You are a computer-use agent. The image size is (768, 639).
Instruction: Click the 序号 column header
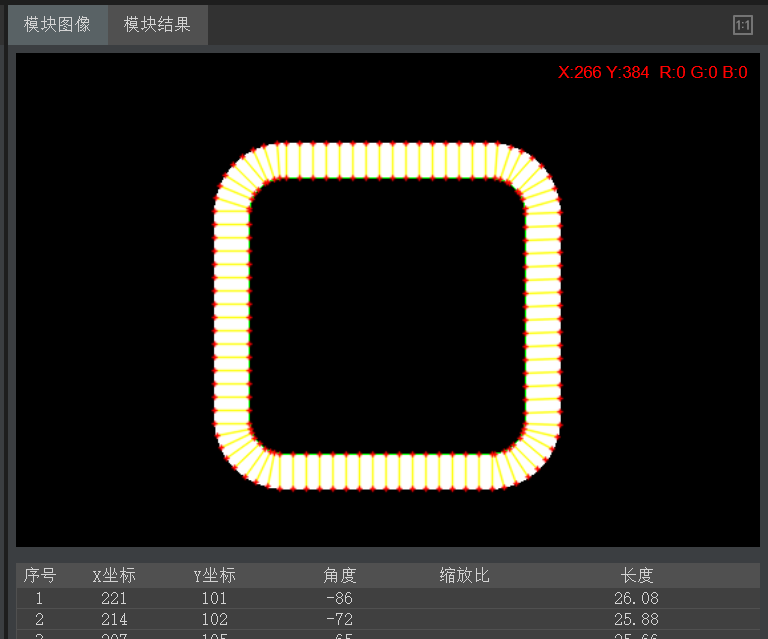[40, 575]
